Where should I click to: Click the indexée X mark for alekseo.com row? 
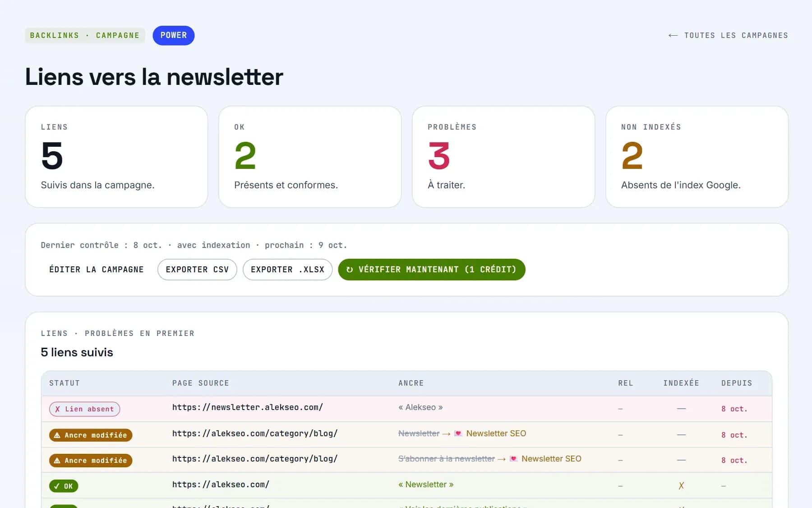point(681,486)
